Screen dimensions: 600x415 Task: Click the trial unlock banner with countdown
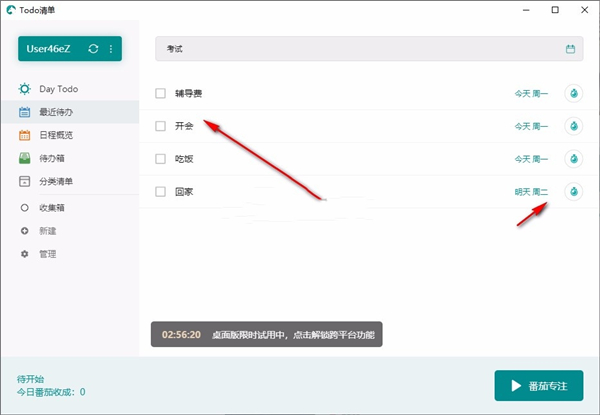point(266,335)
